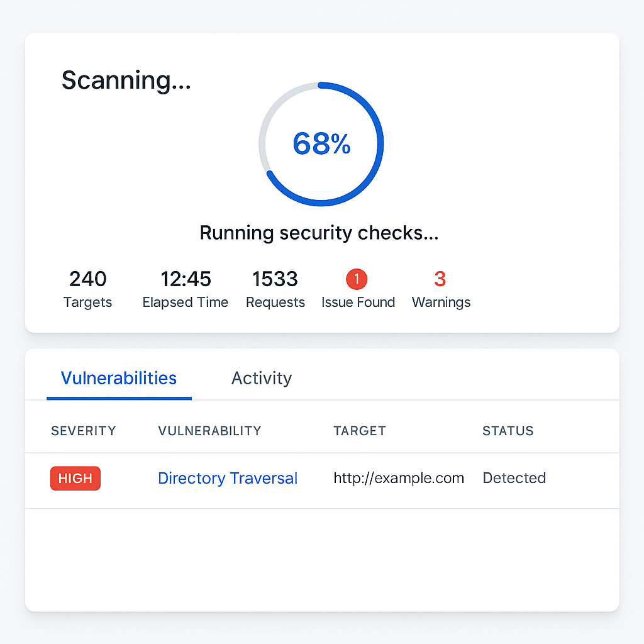Open the Directory Traversal vulnerability link

pos(228,479)
